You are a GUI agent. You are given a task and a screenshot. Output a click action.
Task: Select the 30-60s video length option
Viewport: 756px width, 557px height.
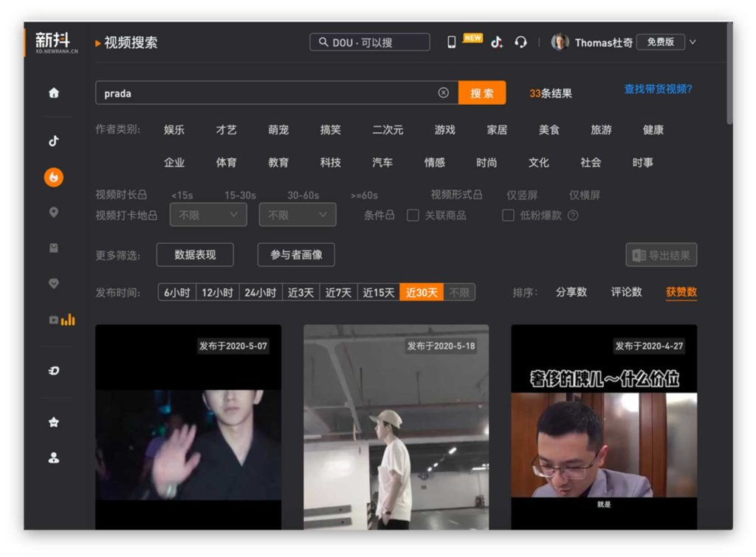[303, 195]
